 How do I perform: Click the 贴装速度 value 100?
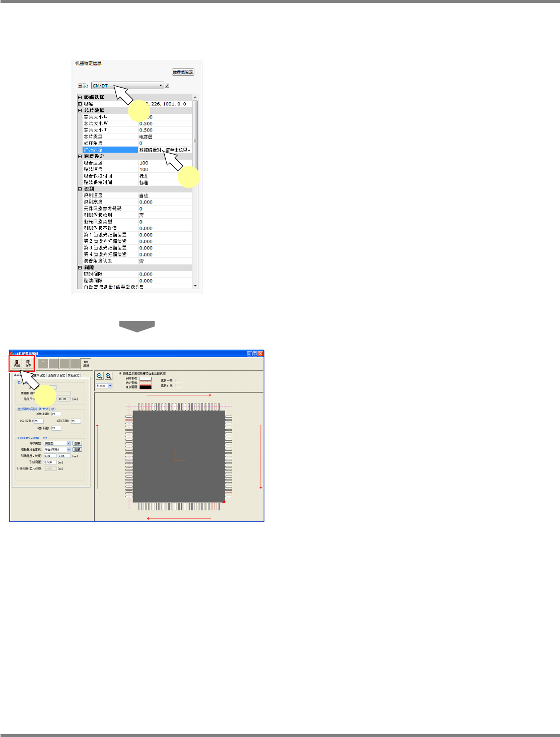(x=165, y=169)
